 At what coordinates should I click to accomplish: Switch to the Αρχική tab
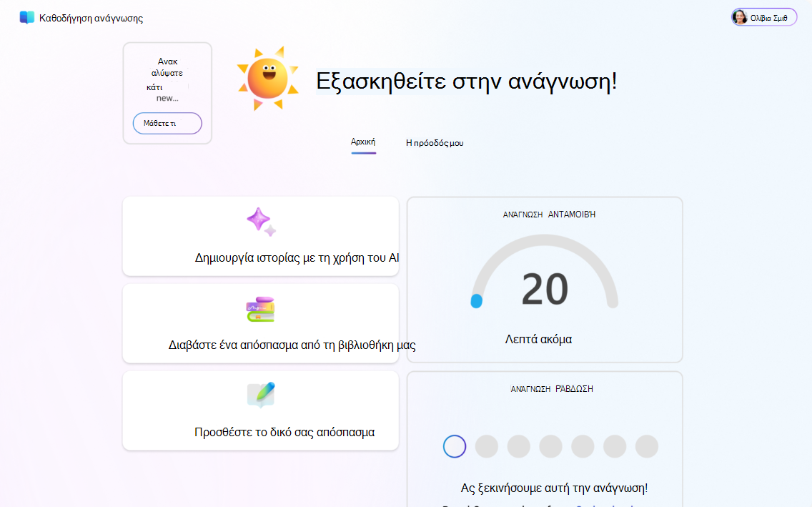click(363, 142)
